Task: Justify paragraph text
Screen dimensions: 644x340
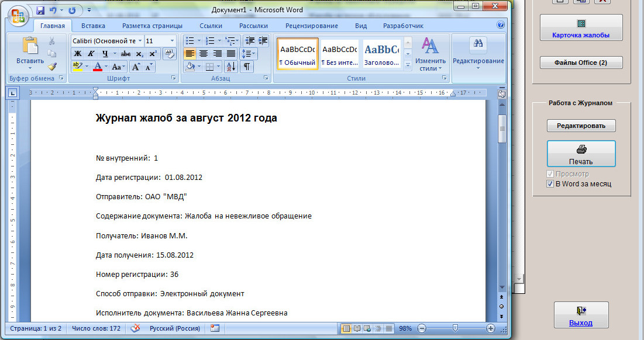Action: click(x=231, y=54)
